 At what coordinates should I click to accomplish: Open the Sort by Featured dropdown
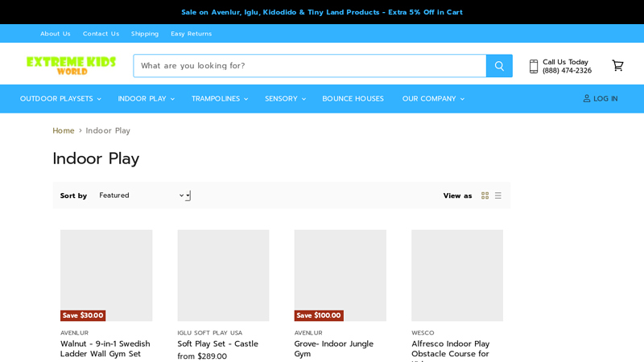point(144,195)
